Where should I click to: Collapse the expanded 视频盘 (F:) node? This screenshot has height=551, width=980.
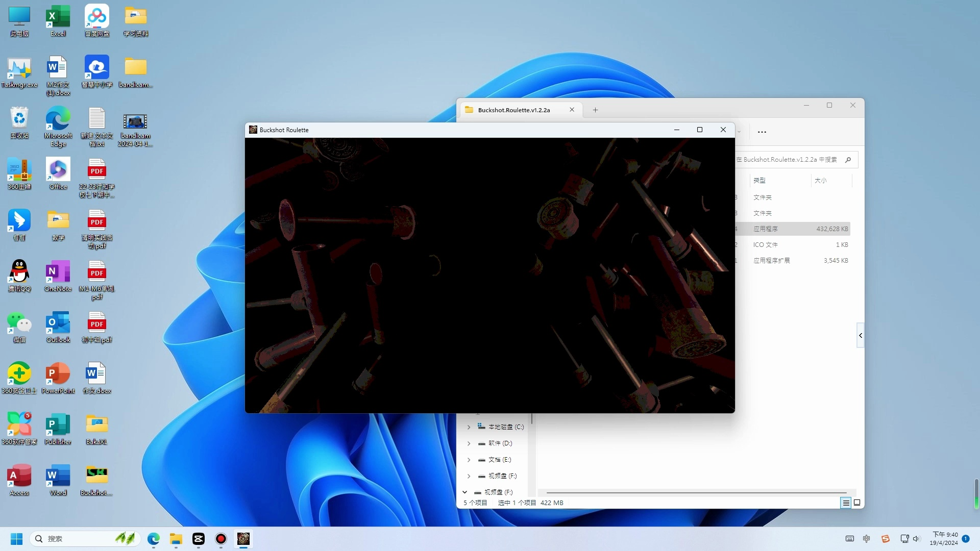[x=464, y=492]
